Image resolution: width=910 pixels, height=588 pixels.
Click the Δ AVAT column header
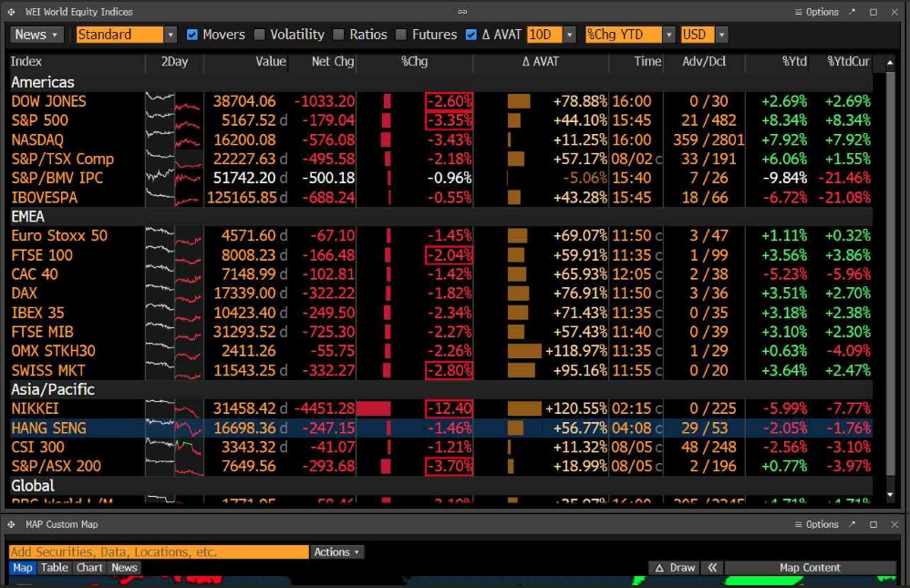[540, 61]
